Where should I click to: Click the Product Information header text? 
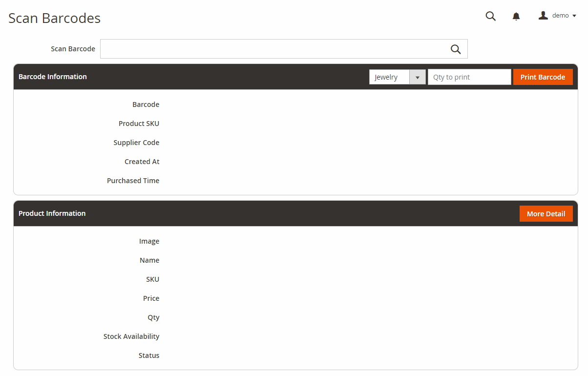tap(52, 213)
